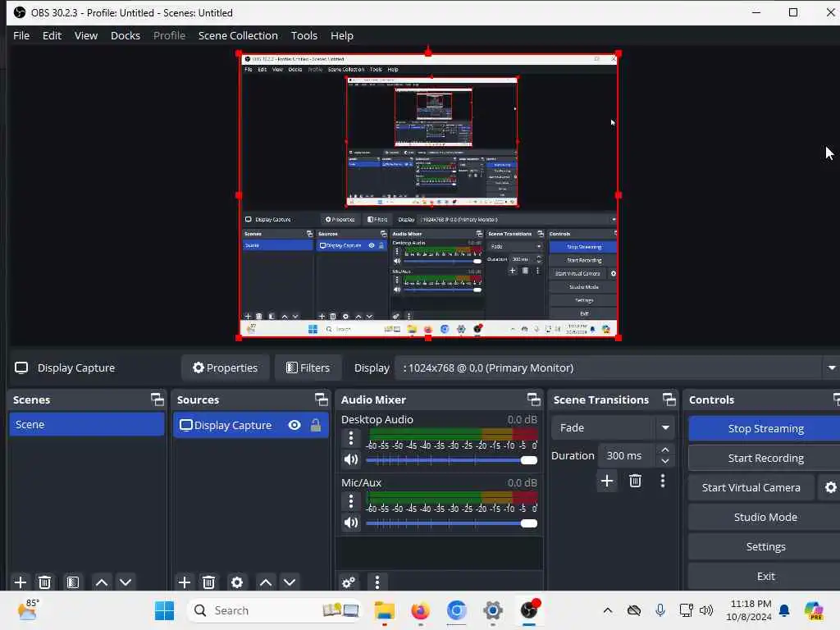The image size is (840, 630).
Task: Click Stop Streaming button
Action: tap(765, 428)
